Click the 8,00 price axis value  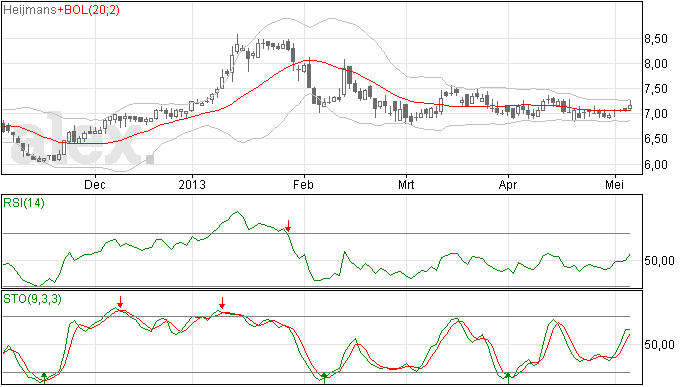click(x=656, y=64)
